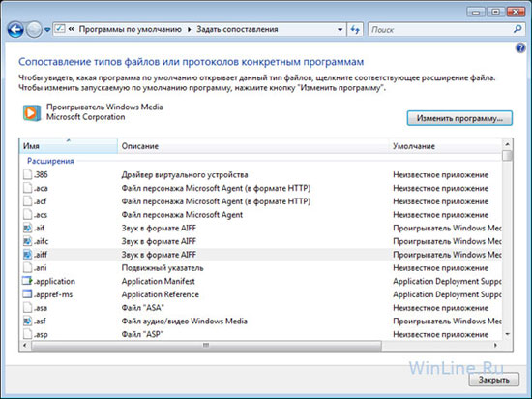Sort by the 'Имя' column header
This screenshot has height=399, width=532.
(69, 146)
